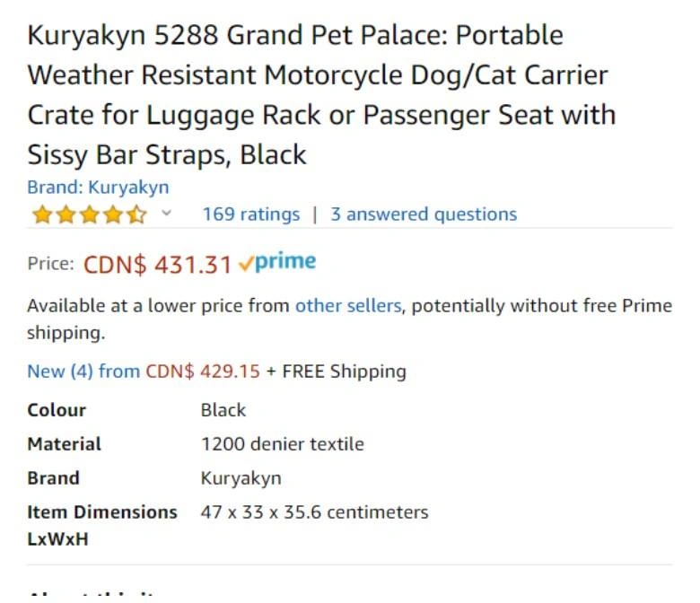Open the New (4) from offers link
The image size is (700, 603).
pos(83,371)
